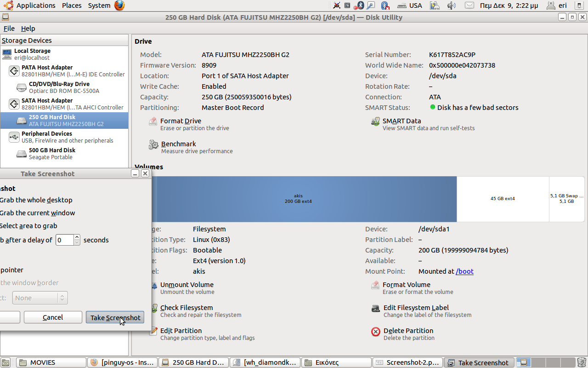Decrease the delay using the down arrow
This screenshot has height=368, width=588.
[x=77, y=242]
